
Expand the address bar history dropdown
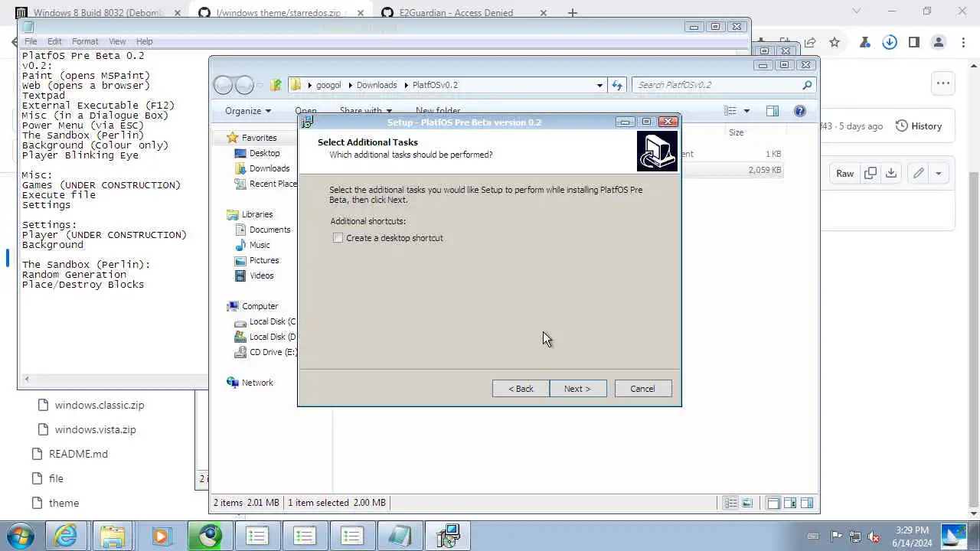pos(599,85)
